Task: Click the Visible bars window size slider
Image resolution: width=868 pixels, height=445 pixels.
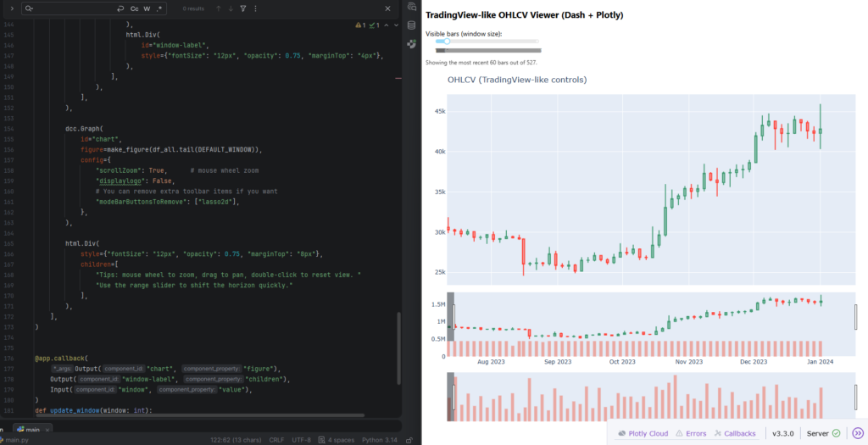Action: pos(441,41)
